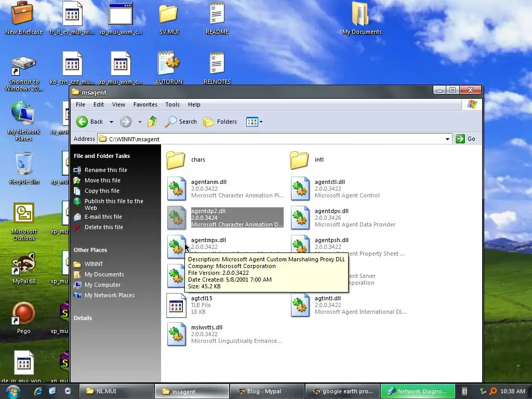Open the Forward history dropdown arrow
Image resolution: width=532 pixels, height=399 pixels.
[140, 122]
